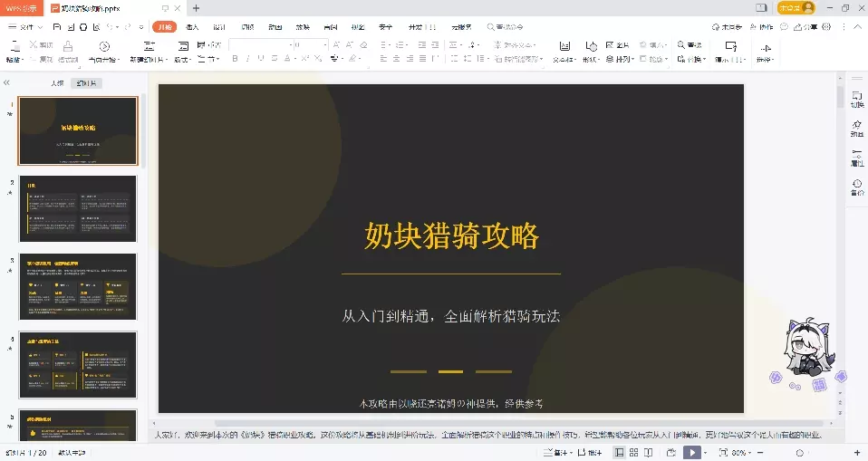Screen dimensions: 868x461
Task: Click the slide sorter grid view icon
Action: tap(634, 453)
